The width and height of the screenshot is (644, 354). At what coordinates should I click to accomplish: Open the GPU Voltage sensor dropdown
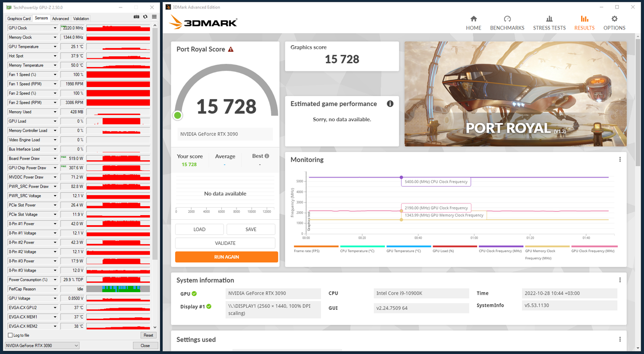point(55,298)
